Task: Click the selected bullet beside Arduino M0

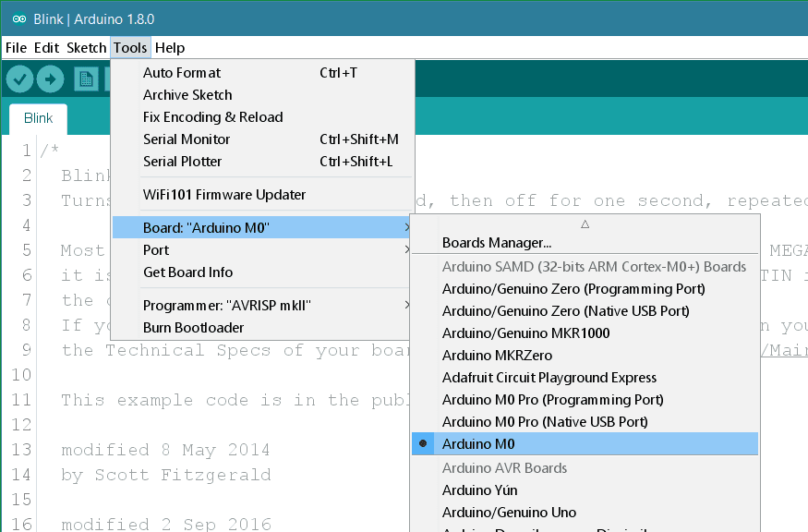Action: 423,444
